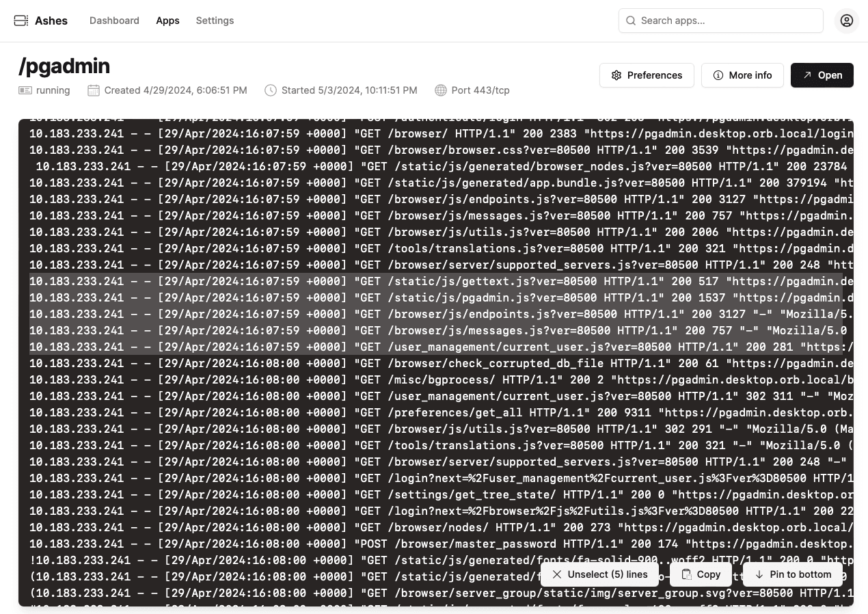Screen dimensions: 868x614
Task: Open the user account avatar menu
Action: (x=847, y=21)
